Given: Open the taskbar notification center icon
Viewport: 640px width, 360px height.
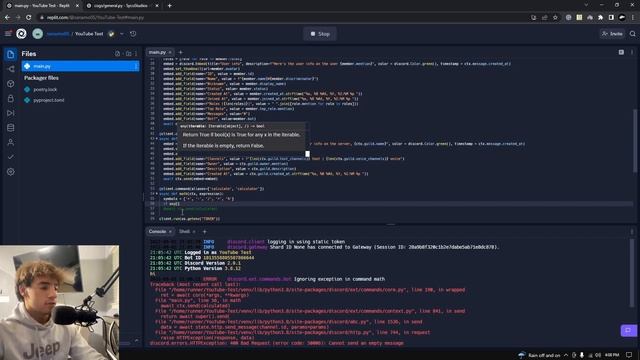Looking at the screenshot, I should pyautogui.click(x=629, y=355).
